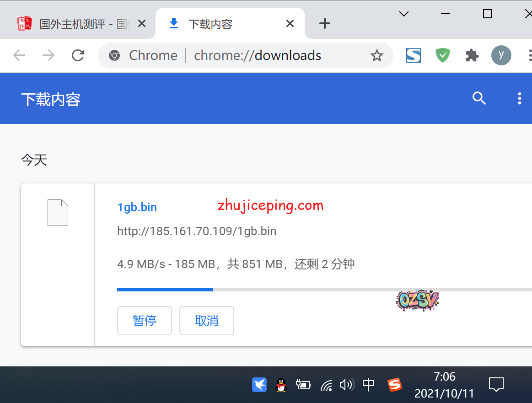Click the reload page icon
This screenshot has width=532, height=403.
tap(78, 55)
